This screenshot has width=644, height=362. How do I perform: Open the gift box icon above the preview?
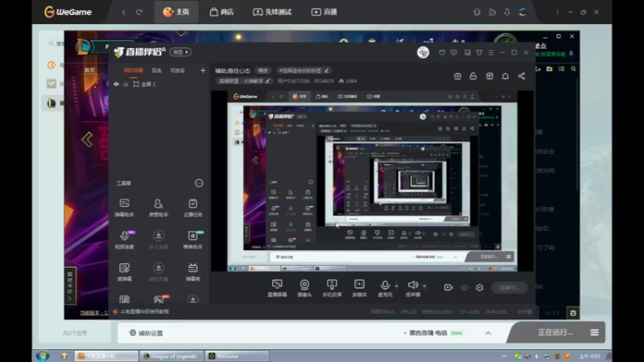[x=457, y=76]
